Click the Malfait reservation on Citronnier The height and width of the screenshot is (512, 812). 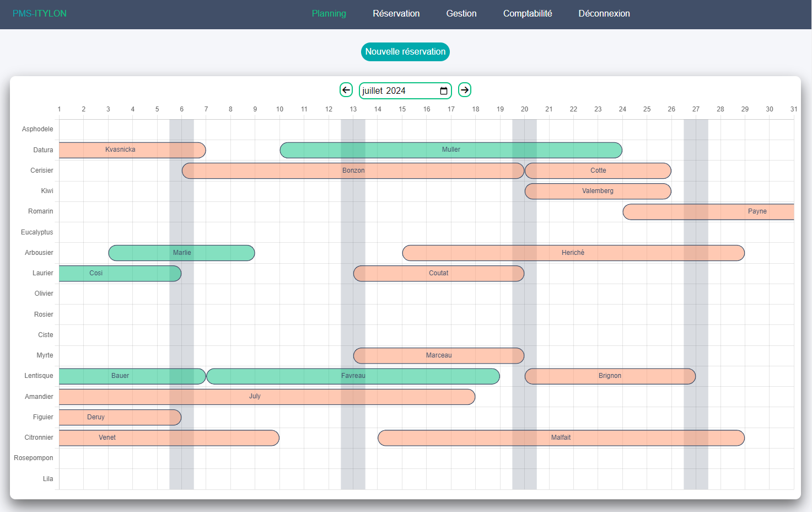561,438
